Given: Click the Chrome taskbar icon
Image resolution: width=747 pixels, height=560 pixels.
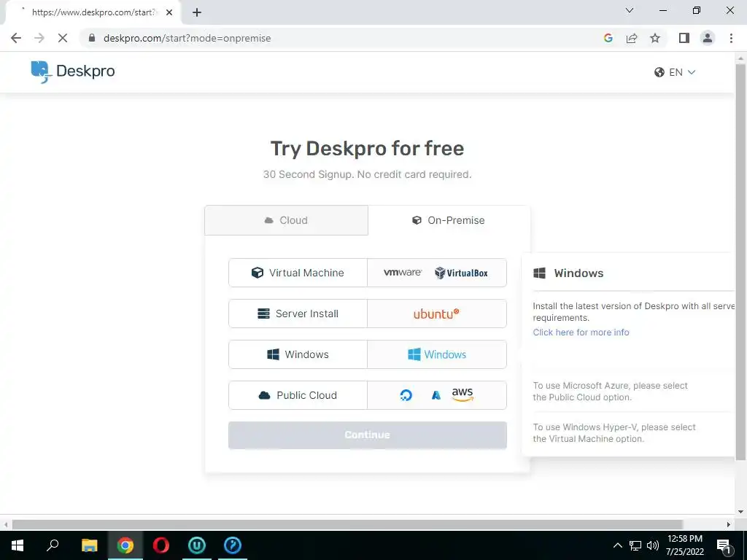Looking at the screenshot, I should point(125,545).
